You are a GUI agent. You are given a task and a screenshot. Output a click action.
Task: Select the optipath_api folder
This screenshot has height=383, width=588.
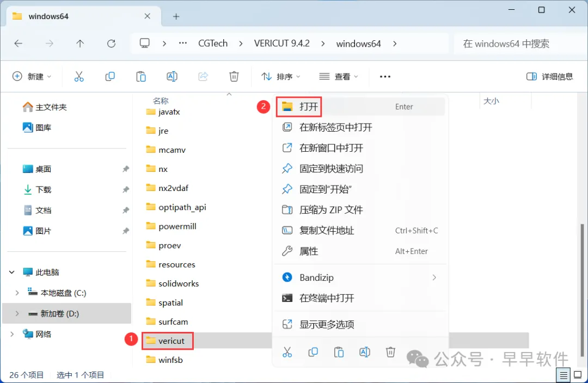pyautogui.click(x=176, y=207)
